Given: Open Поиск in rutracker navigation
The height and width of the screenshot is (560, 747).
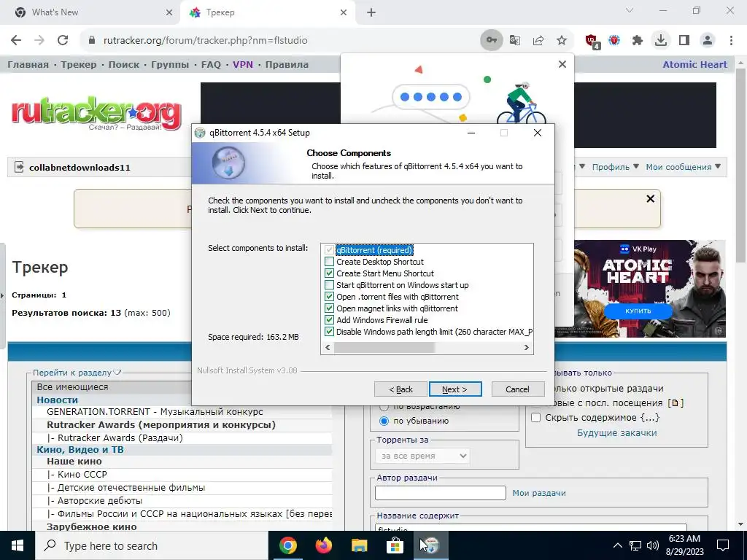Looking at the screenshot, I should point(124,64).
